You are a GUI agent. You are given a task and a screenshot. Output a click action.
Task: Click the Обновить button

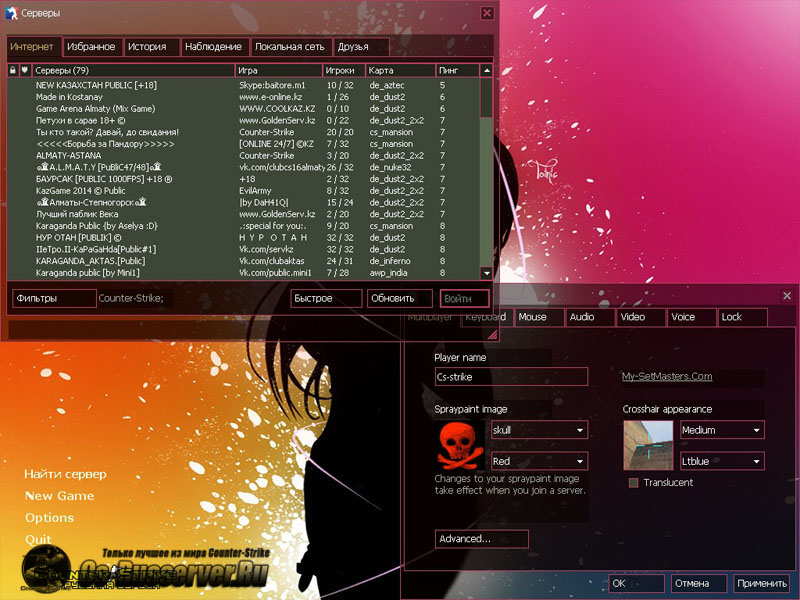399,298
